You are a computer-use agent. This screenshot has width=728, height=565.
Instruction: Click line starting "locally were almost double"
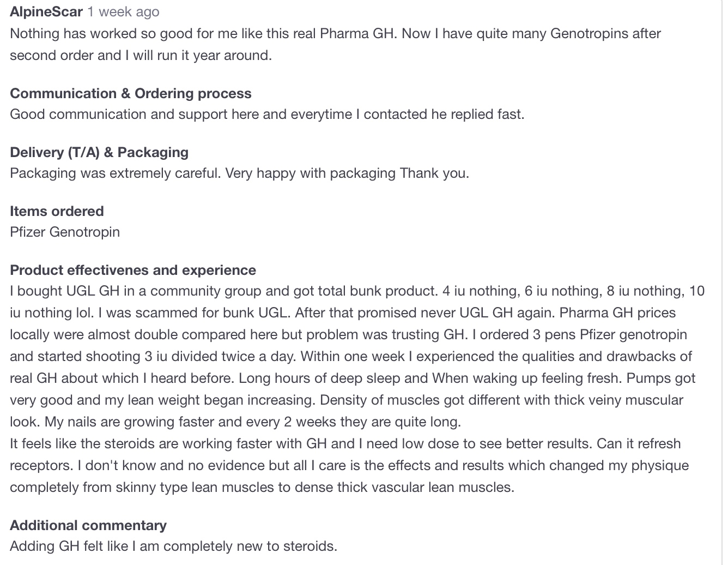click(348, 334)
